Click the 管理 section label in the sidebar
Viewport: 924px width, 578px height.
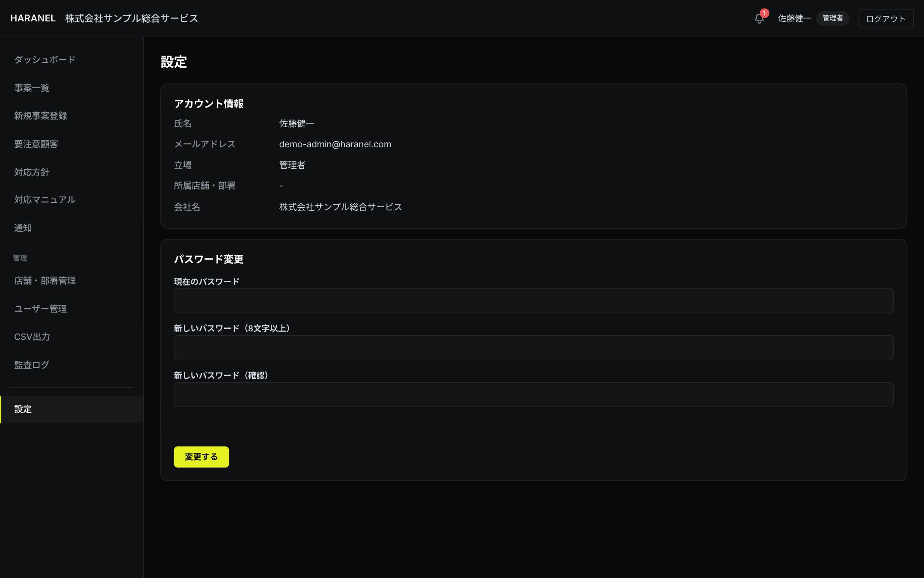pos(20,258)
